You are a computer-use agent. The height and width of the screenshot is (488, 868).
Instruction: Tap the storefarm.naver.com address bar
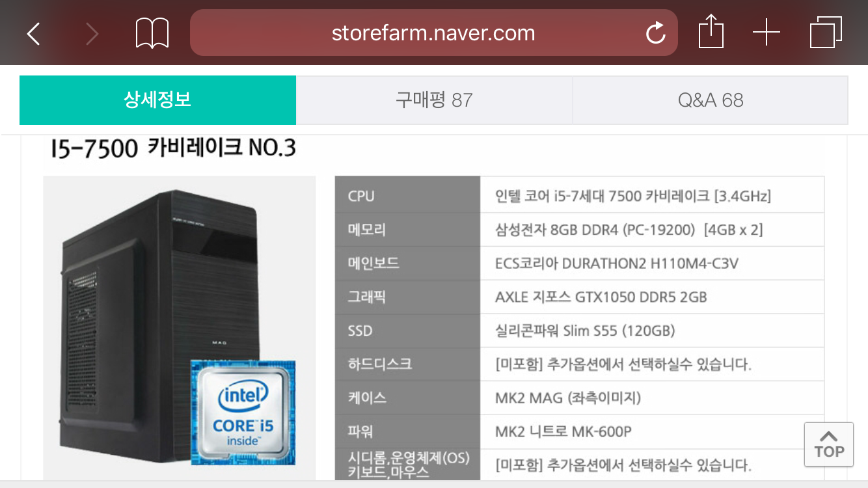434,33
